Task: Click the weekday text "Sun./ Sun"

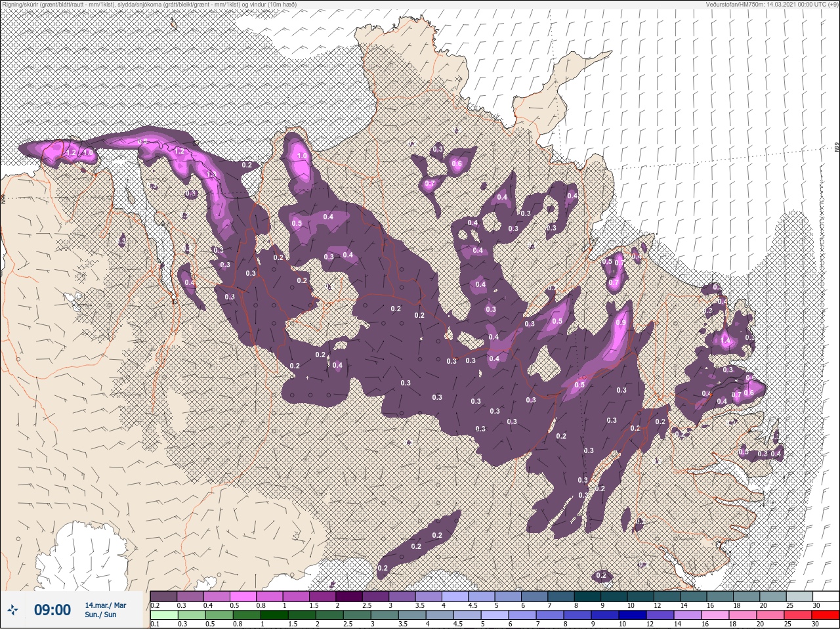Action: pyautogui.click(x=101, y=615)
